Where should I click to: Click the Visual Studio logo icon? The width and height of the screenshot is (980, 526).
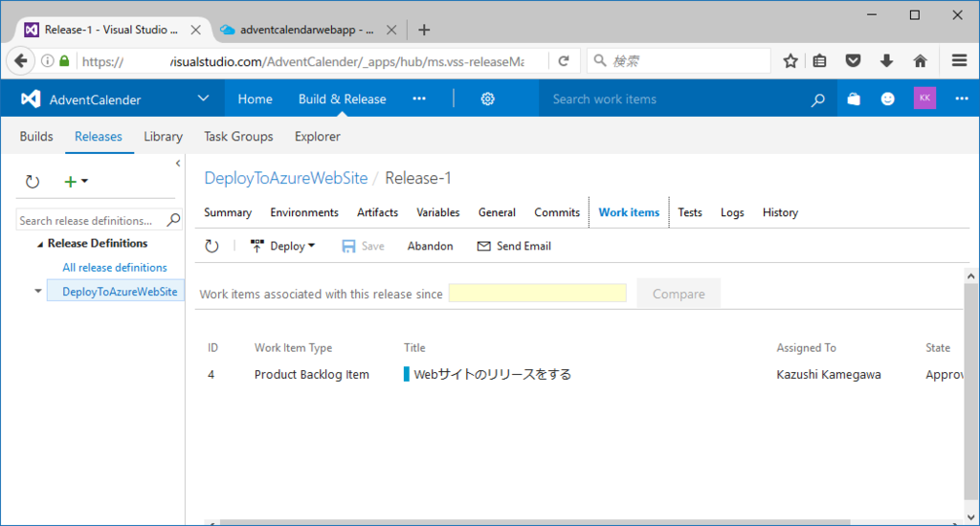[30, 99]
